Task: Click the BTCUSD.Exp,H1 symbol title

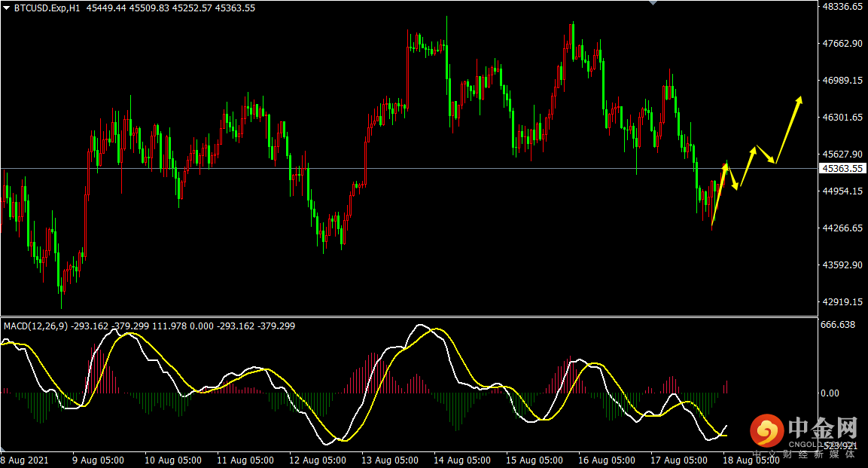Action: [47, 8]
